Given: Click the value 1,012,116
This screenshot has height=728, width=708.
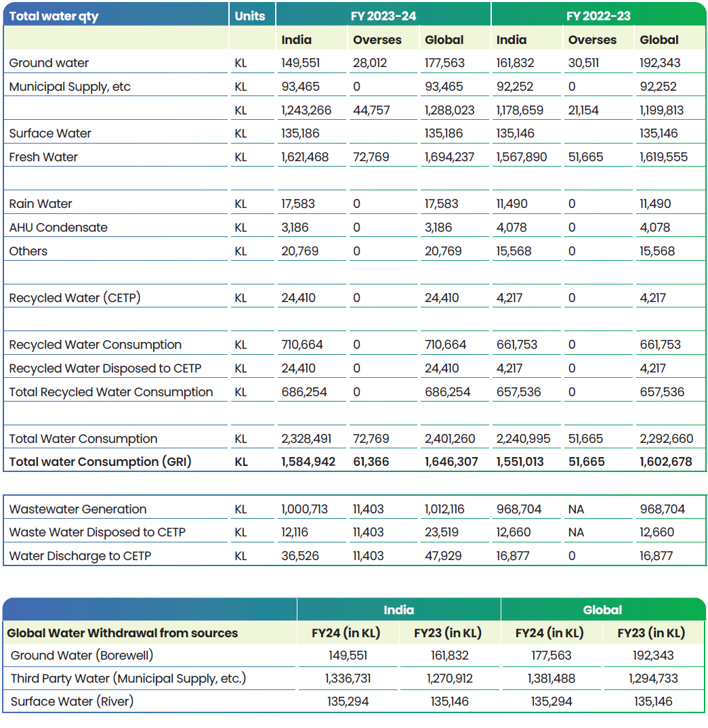Looking at the screenshot, I should pos(444,509).
